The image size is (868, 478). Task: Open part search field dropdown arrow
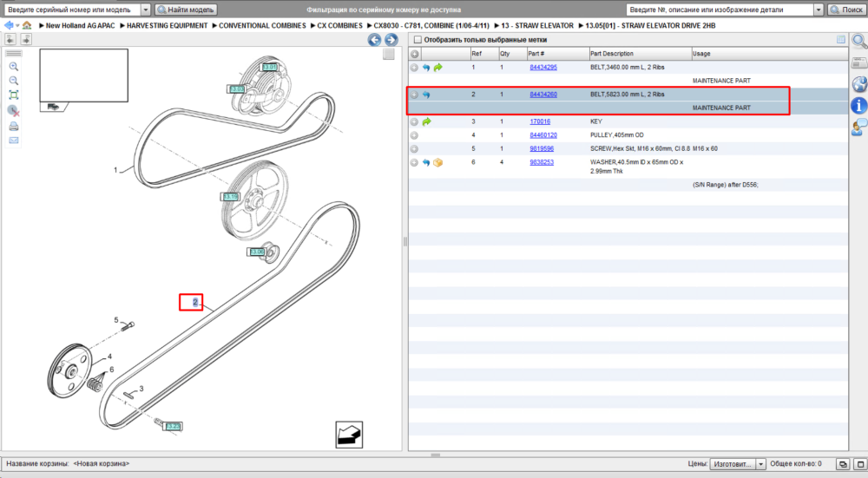pyautogui.click(x=819, y=10)
